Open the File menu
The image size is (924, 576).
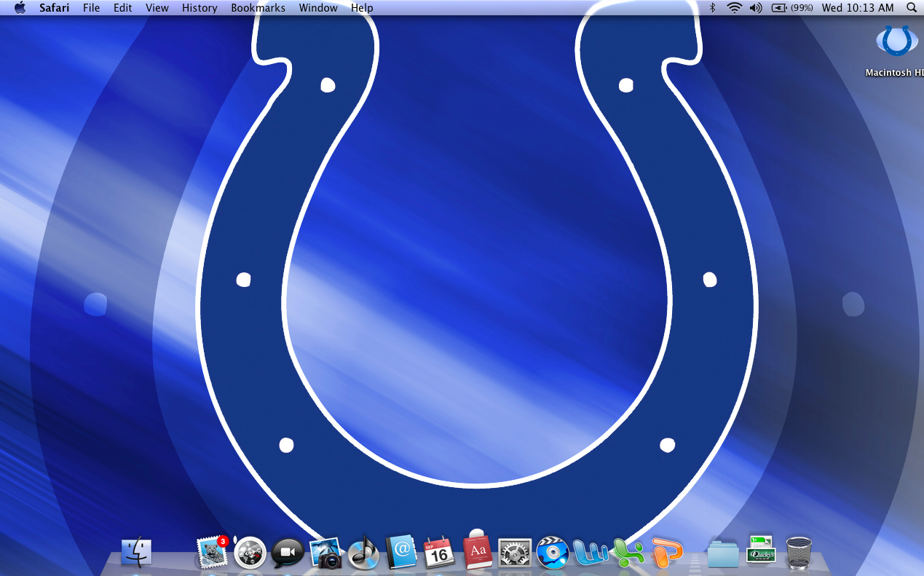pyautogui.click(x=91, y=8)
